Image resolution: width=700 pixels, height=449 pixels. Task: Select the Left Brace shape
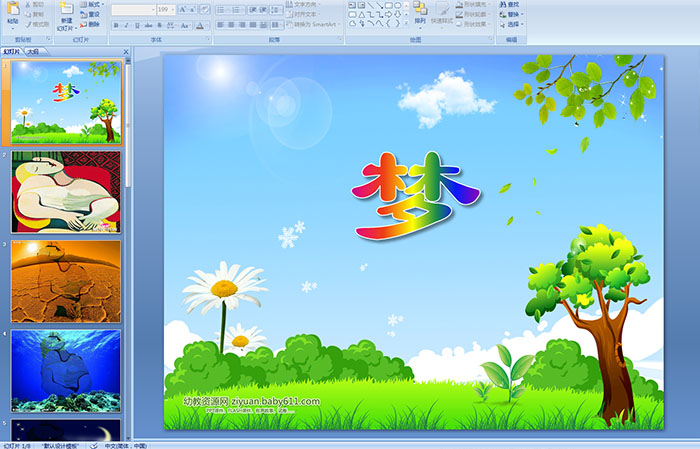[388, 23]
